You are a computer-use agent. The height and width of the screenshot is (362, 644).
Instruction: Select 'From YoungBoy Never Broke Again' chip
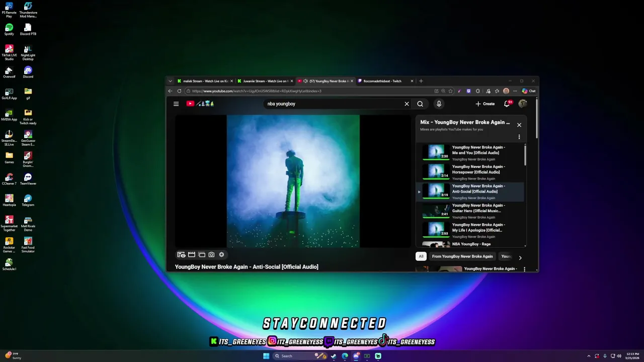462,256
